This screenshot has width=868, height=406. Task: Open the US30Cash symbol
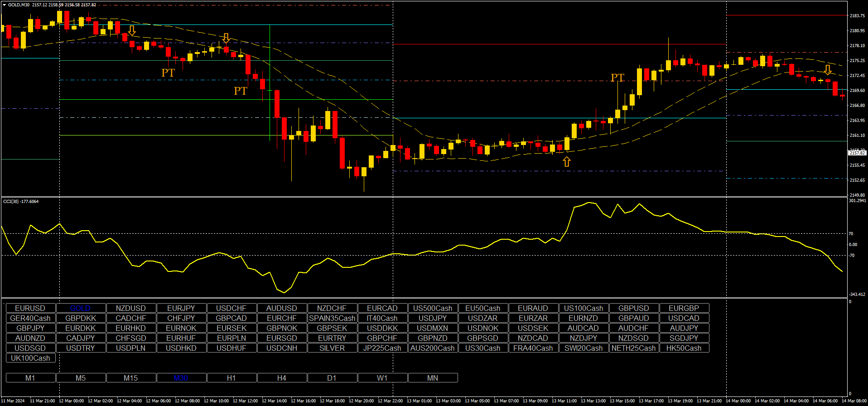pyautogui.click(x=483, y=348)
